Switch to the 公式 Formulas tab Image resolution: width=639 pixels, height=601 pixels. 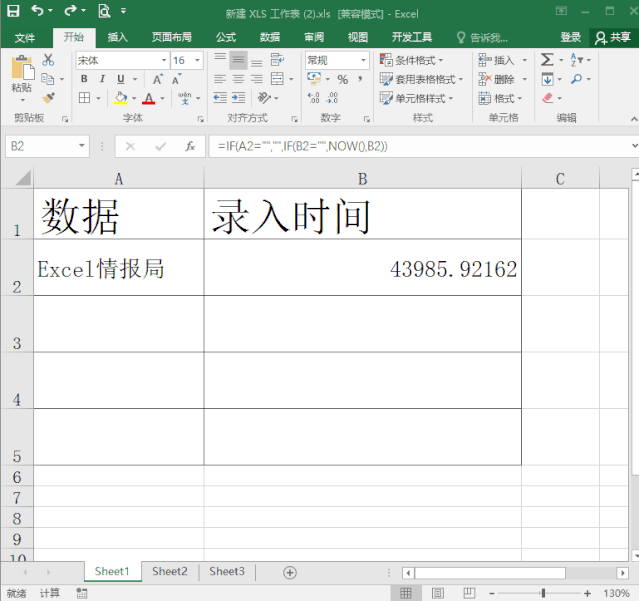226,37
